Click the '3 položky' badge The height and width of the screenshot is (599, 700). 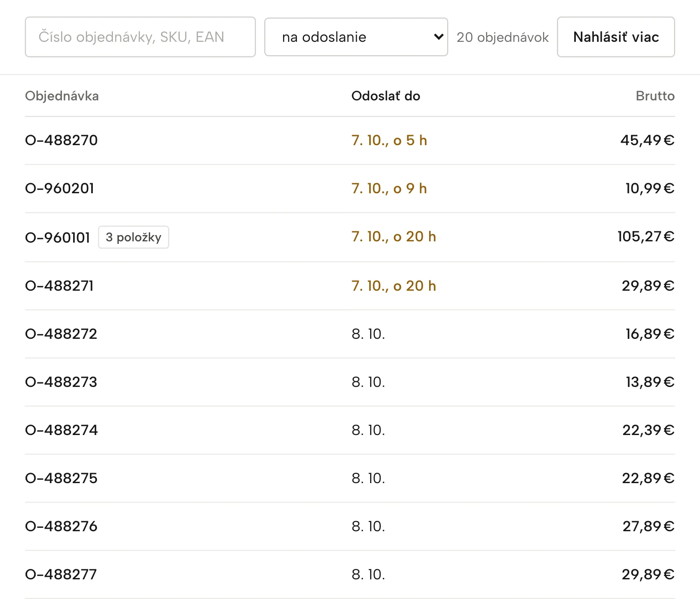pyautogui.click(x=133, y=237)
